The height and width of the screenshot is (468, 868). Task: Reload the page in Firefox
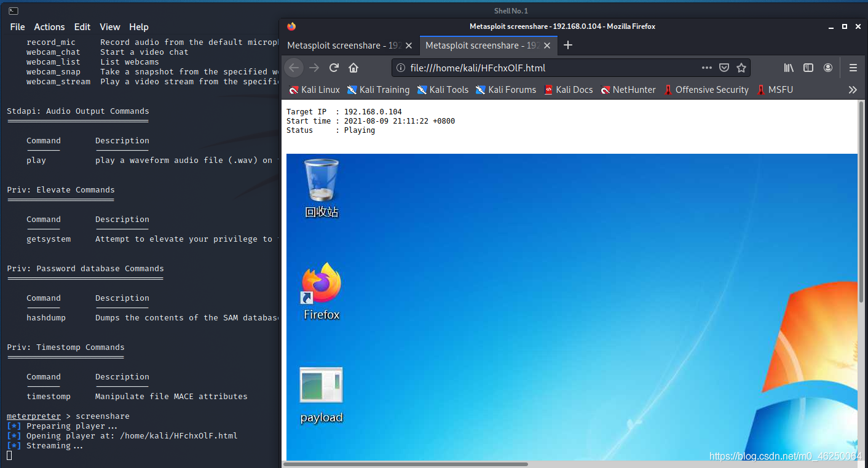[x=334, y=68]
